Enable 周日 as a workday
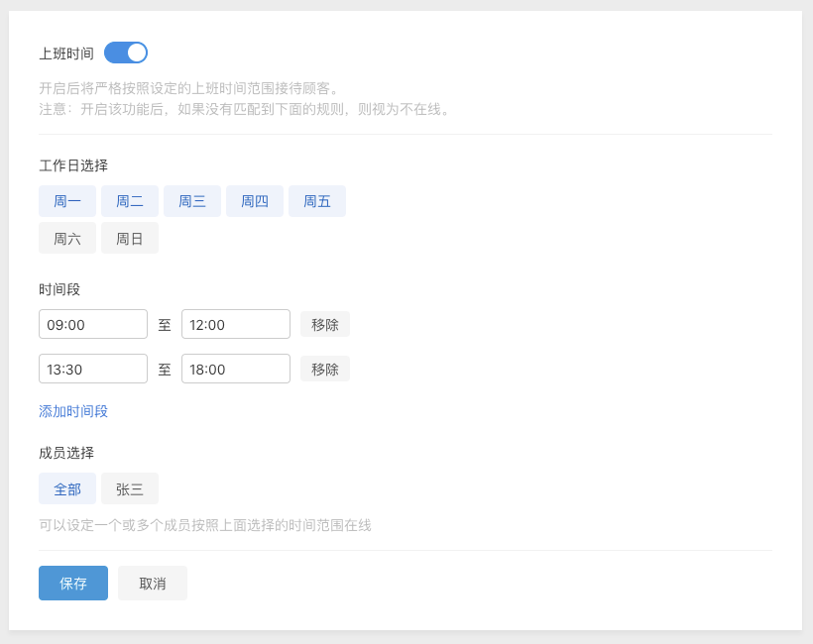 pyautogui.click(x=130, y=238)
